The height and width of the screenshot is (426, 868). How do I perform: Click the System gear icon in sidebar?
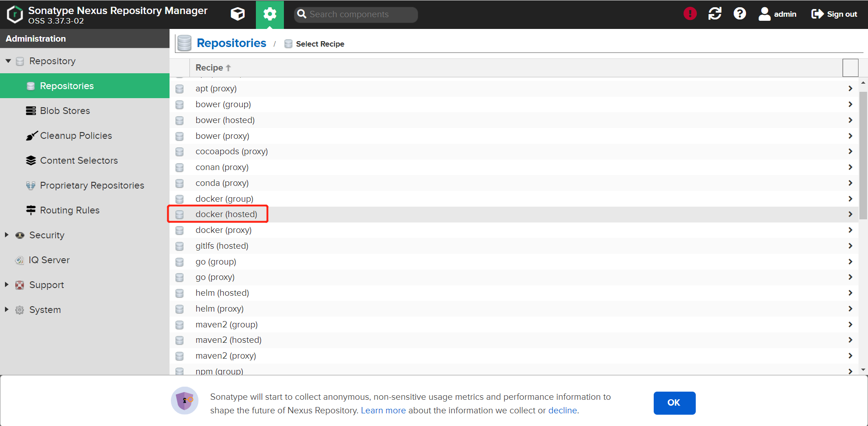point(19,310)
